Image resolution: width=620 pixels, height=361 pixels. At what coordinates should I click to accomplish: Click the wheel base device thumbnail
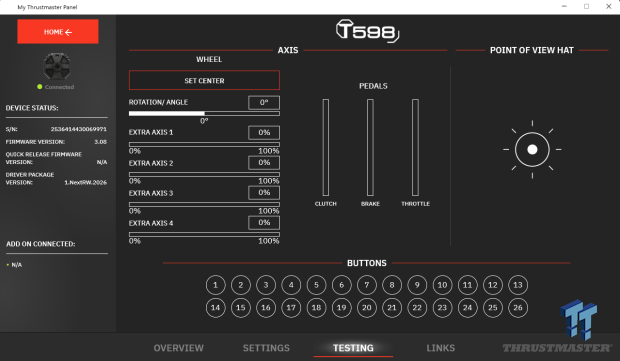coord(57,66)
